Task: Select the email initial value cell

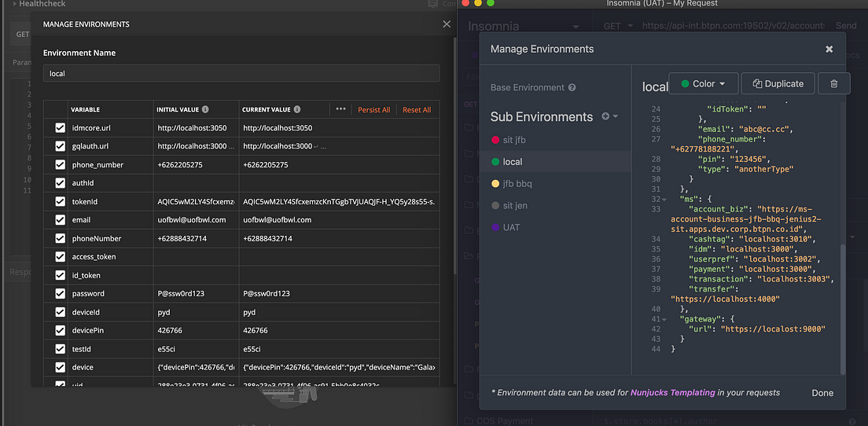Action: tap(196, 219)
